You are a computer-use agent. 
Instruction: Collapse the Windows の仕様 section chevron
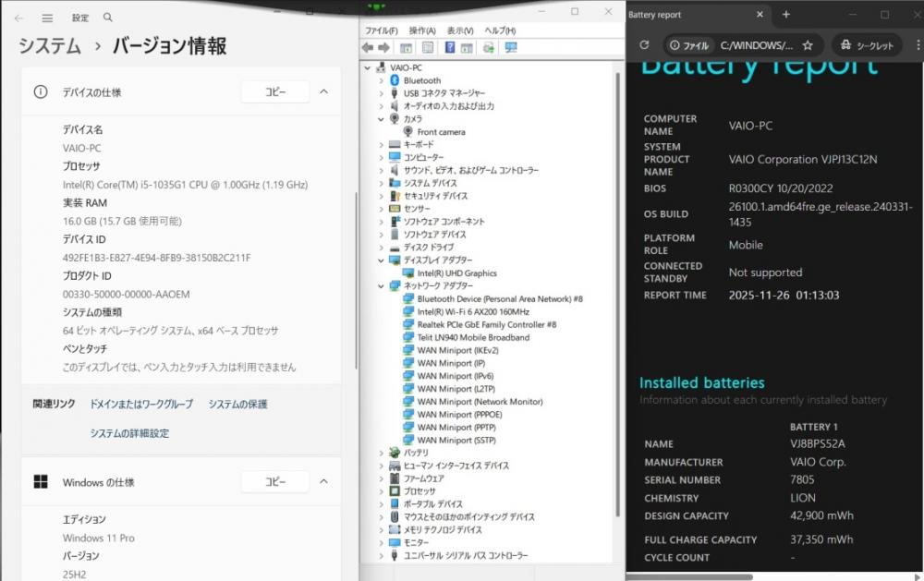[x=324, y=482]
